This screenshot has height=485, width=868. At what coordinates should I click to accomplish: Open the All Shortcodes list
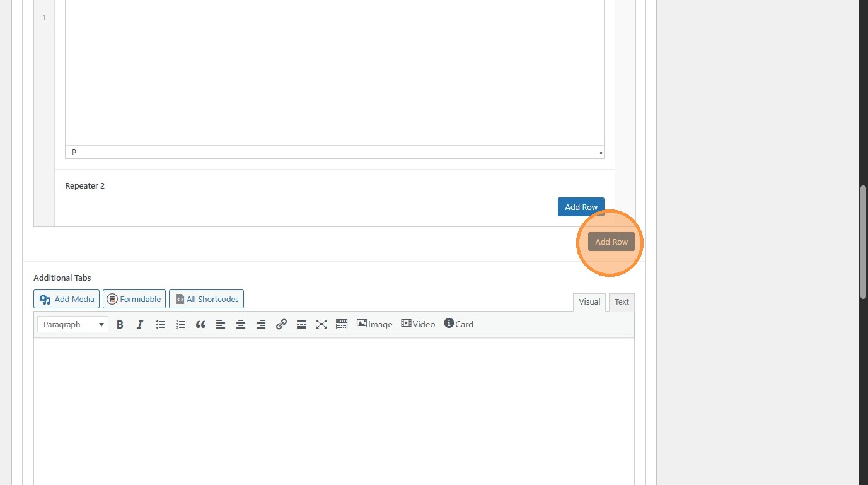[x=206, y=299]
